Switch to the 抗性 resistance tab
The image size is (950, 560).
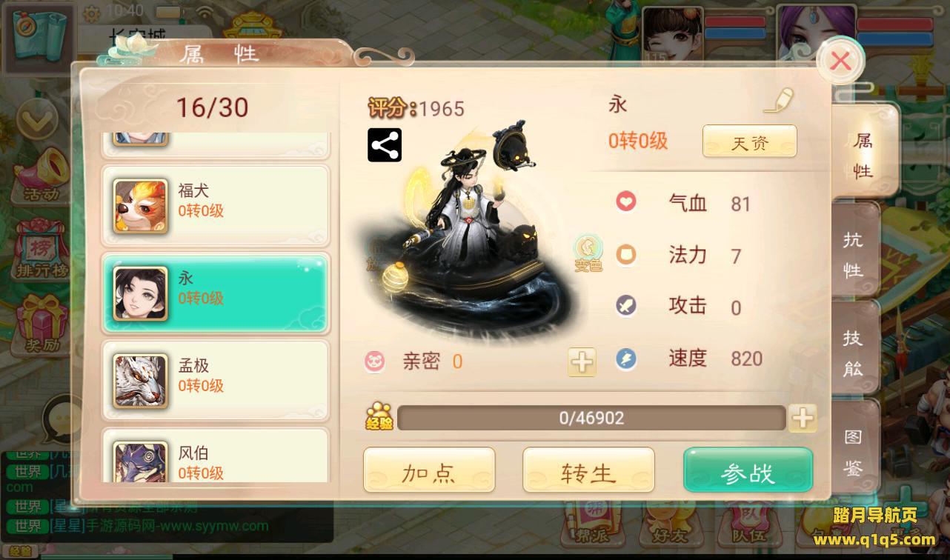(x=854, y=254)
